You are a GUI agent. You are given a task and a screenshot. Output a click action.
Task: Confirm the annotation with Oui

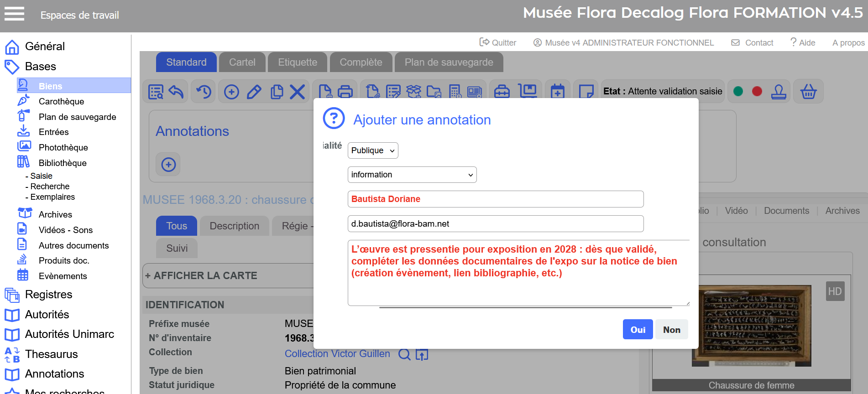pyautogui.click(x=638, y=330)
